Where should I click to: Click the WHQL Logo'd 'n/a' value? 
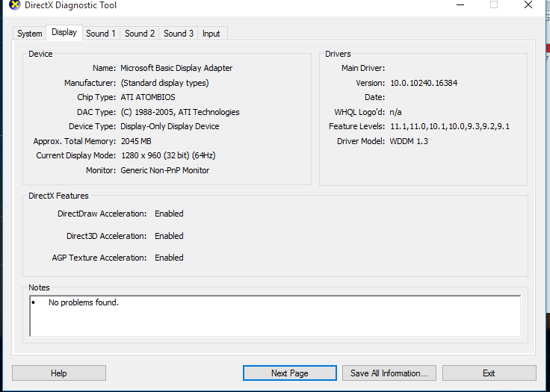click(x=395, y=112)
